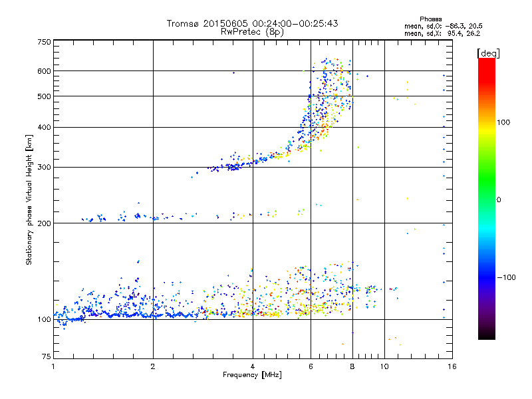Click the 'Phases' header label
532x399 pixels.
tap(430, 19)
